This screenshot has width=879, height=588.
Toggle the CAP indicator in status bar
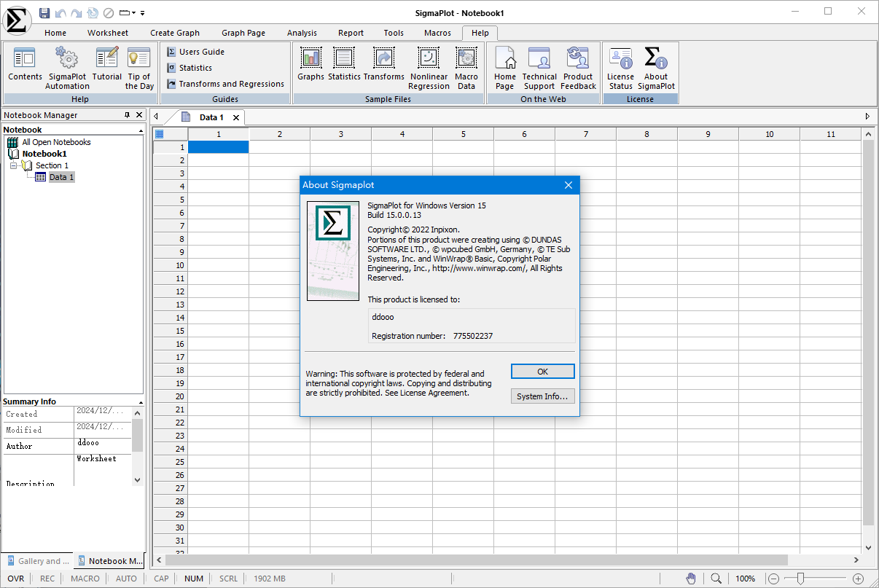[x=161, y=579]
